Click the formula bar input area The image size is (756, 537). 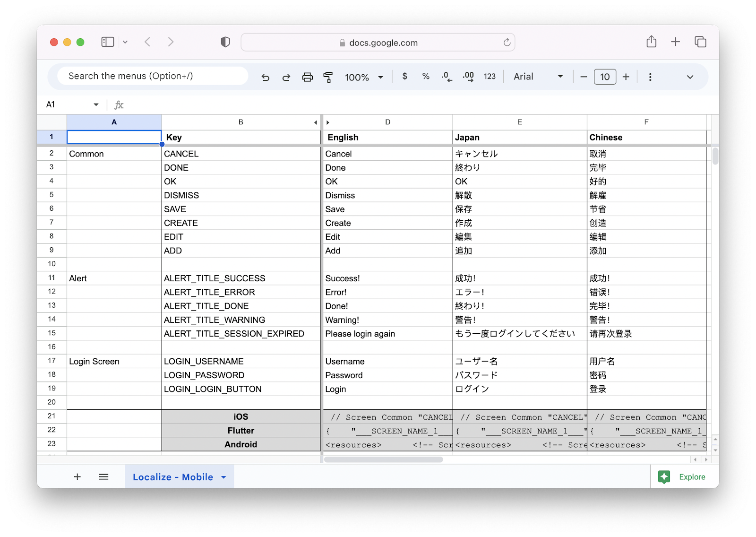click(421, 105)
